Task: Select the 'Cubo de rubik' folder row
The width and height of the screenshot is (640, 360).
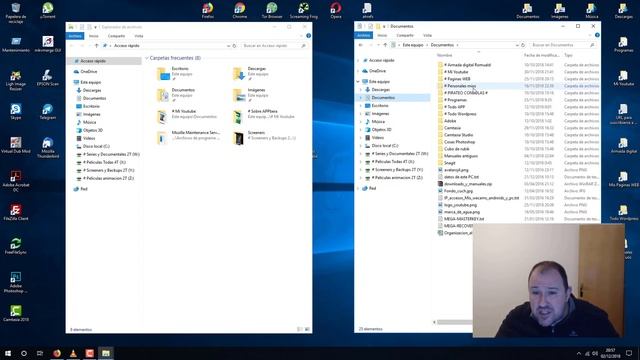Action: click(518, 149)
